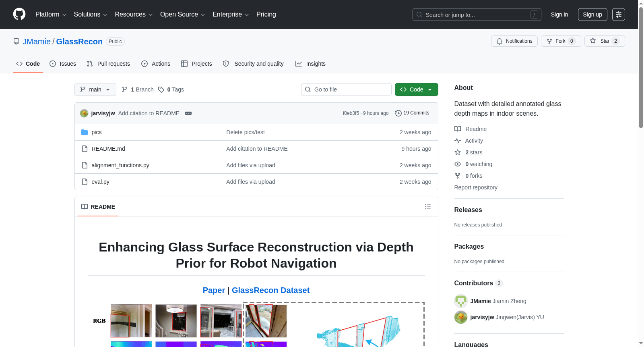The image size is (644, 347).
Task: Expand the Solutions dropdown
Action: (91, 15)
